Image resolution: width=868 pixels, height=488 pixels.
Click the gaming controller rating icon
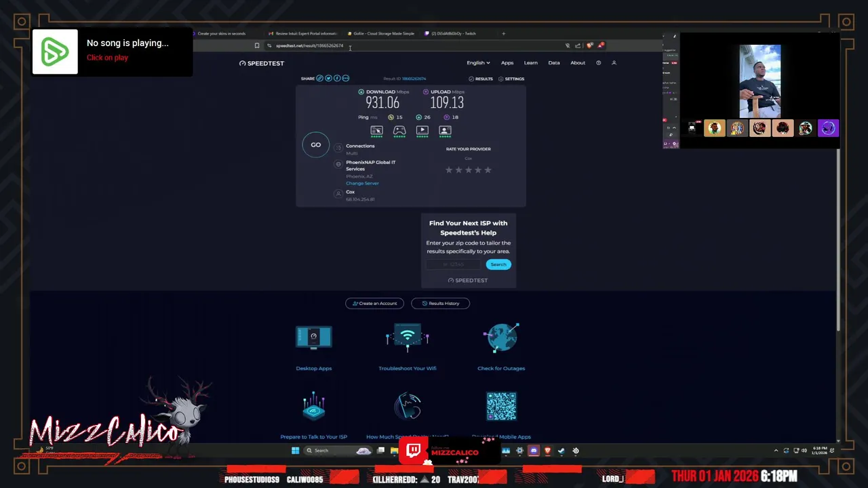[399, 130]
